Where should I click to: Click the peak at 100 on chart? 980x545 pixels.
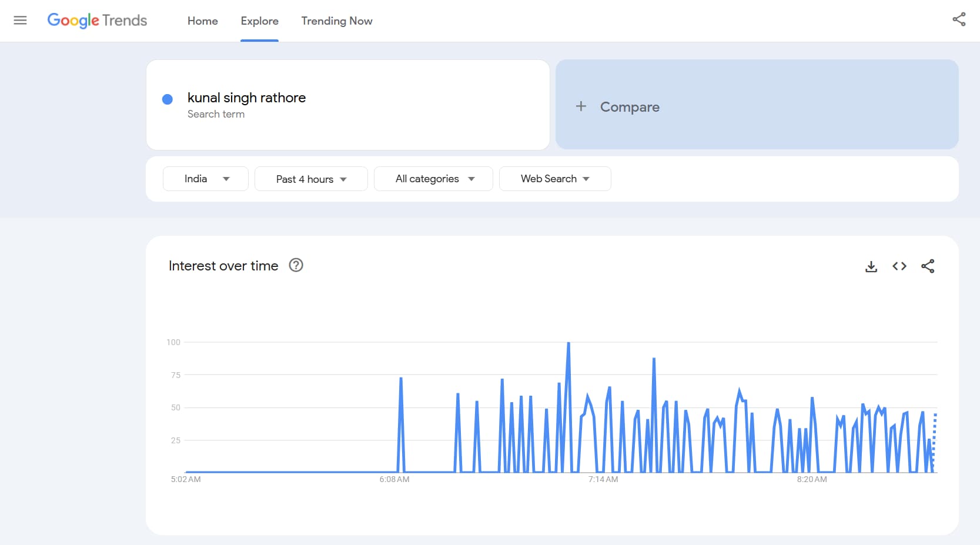click(x=568, y=343)
